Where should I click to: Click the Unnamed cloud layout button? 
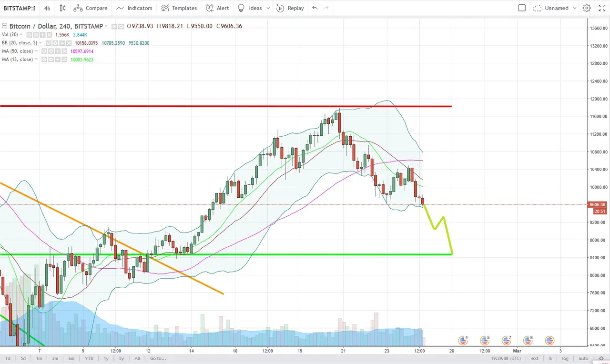551,8
